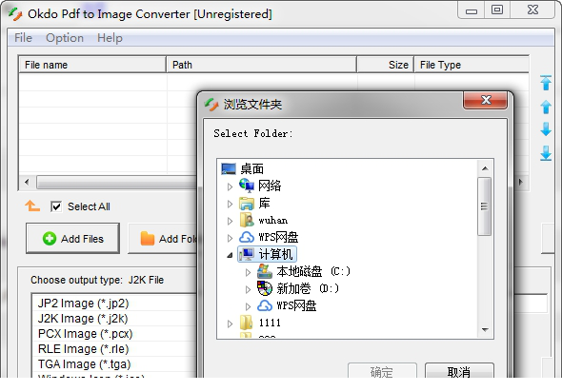Viewport: 562px width, 392px height.
Task: Click the Okdo app icon in title bar
Action: pos(15,14)
